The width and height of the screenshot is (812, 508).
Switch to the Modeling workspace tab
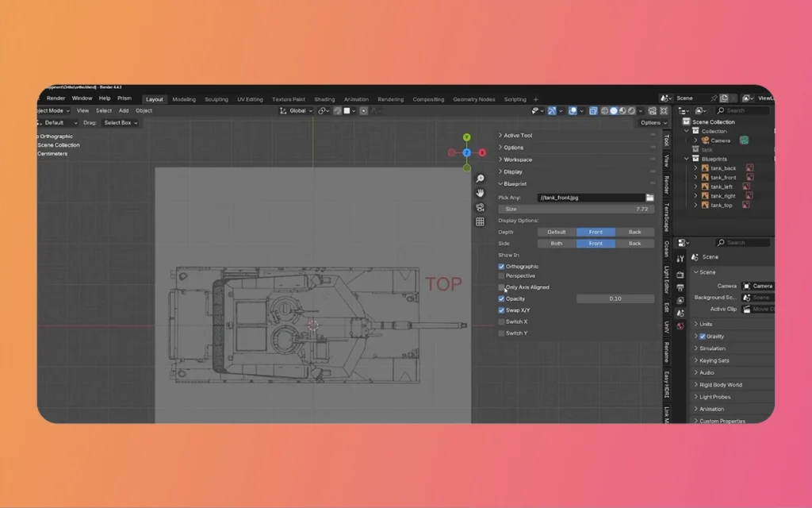[x=184, y=99]
